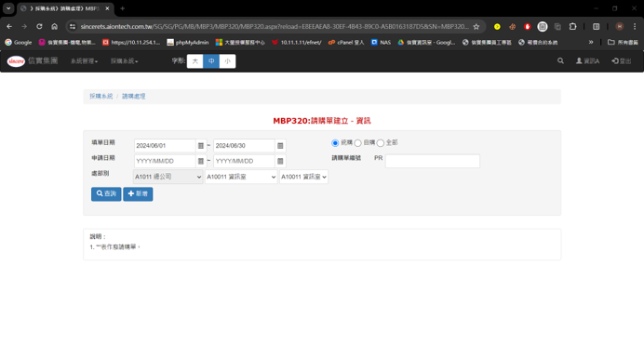Click the yellow circle extension icon

(x=497, y=27)
